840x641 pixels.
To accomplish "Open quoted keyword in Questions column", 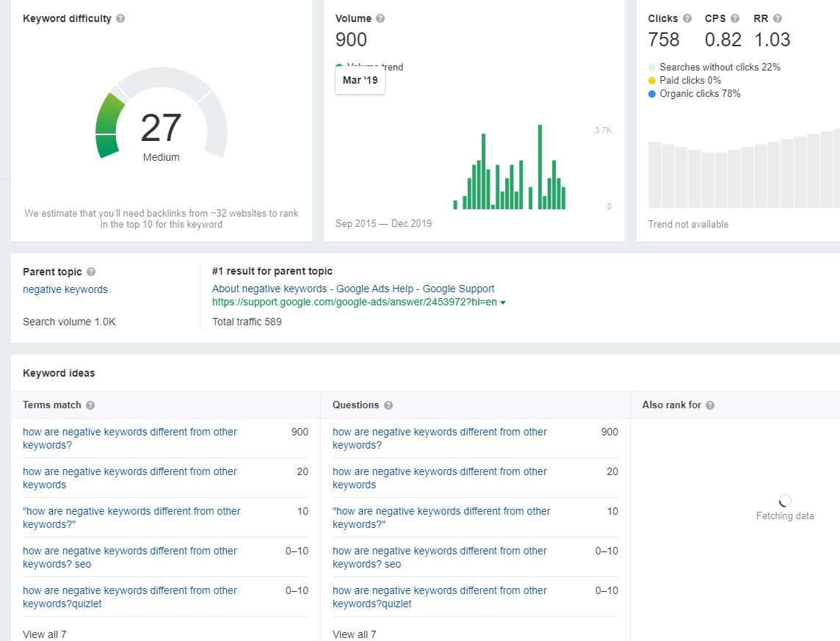I will point(441,518).
